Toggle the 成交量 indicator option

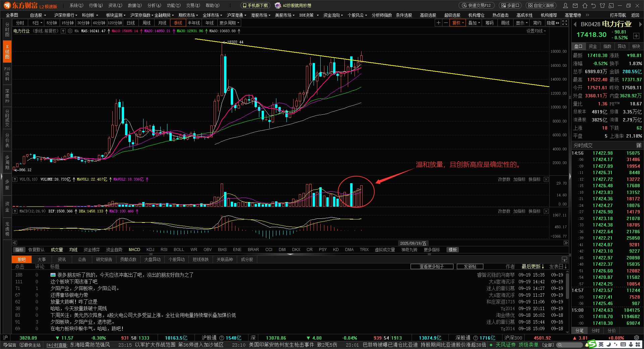tap(57, 250)
